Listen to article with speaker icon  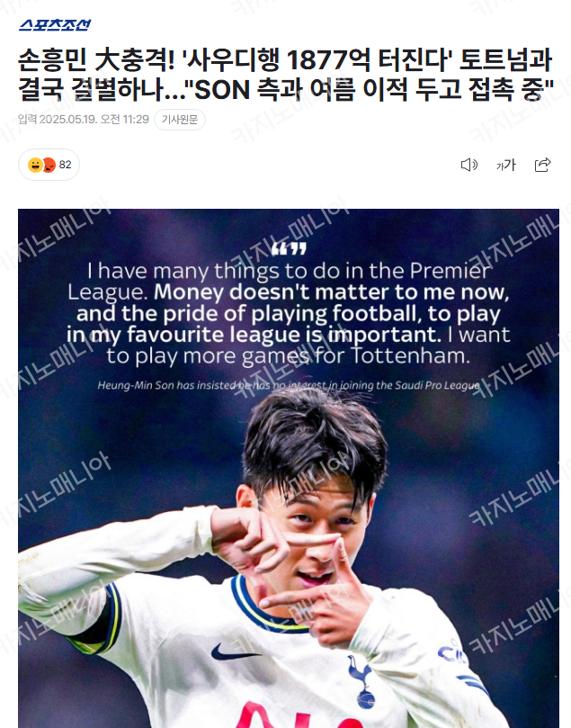[x=469, y=165]
